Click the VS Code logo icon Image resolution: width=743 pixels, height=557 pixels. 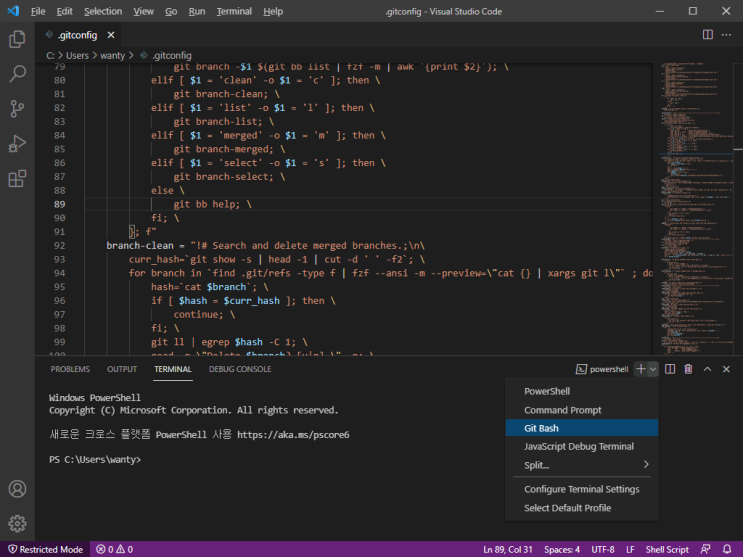coord(13,11)
